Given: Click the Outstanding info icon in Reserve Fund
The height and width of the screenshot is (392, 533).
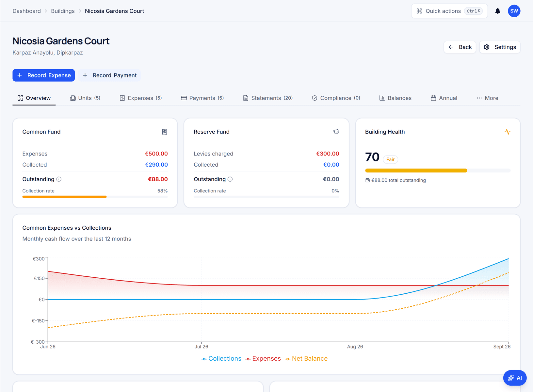Looking at the screenshot, I should click(230, 179).
